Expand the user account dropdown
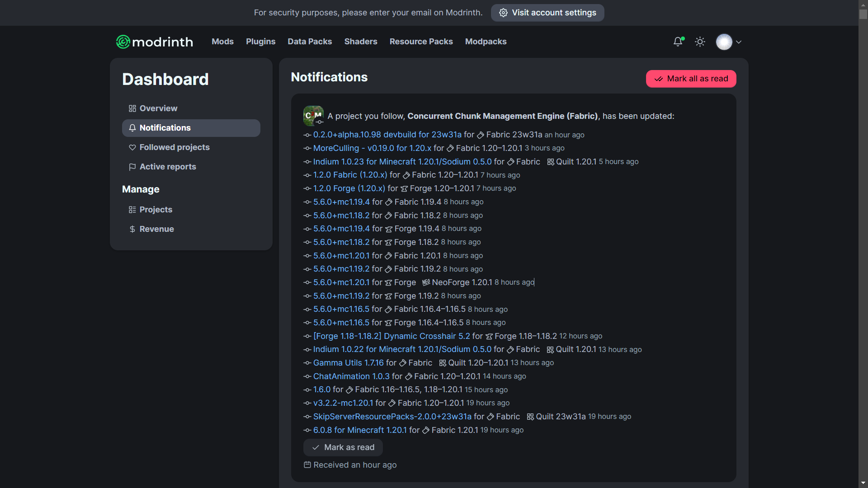 point(739,42)
